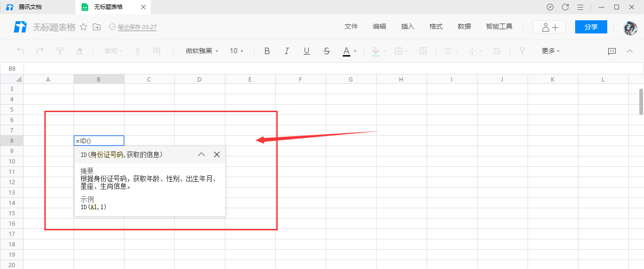Open the 格式 menu
Viewport: 644px width, 269px height.
(436, 27)
